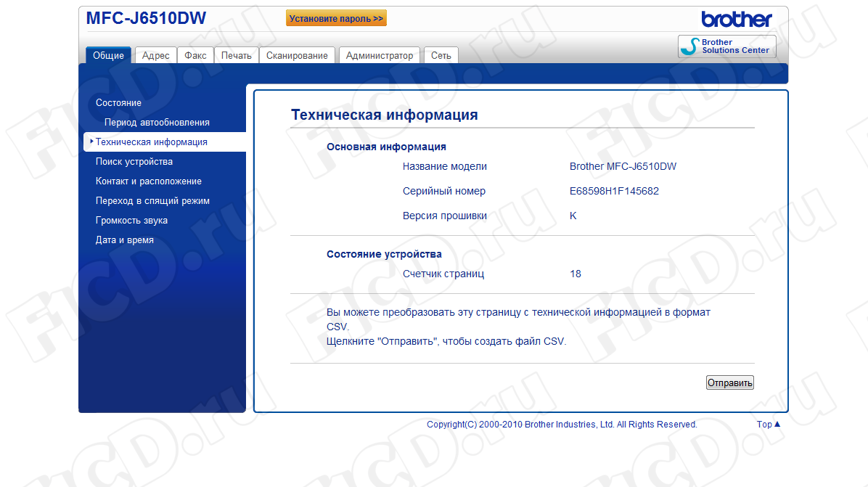This screenshot has height=487, width=868.
Task: Click the Top arrow icon
Action: coord(777,425)
